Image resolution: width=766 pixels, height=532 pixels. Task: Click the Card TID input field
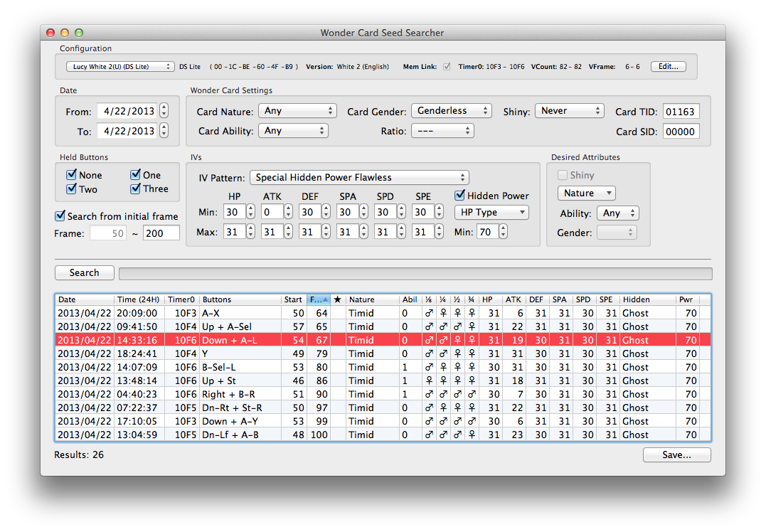click(x=681, y=112)
